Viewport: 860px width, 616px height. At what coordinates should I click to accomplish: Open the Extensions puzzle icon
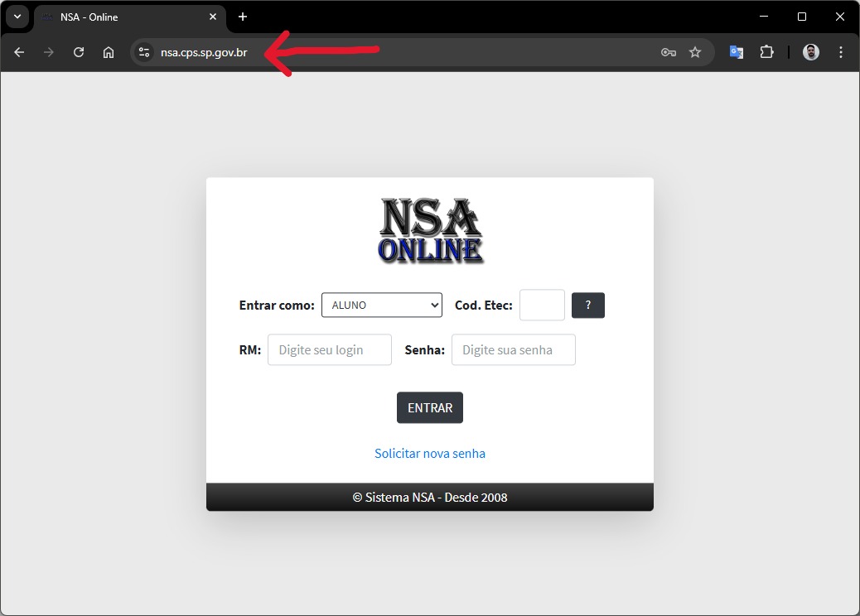(x=766, y=52)
